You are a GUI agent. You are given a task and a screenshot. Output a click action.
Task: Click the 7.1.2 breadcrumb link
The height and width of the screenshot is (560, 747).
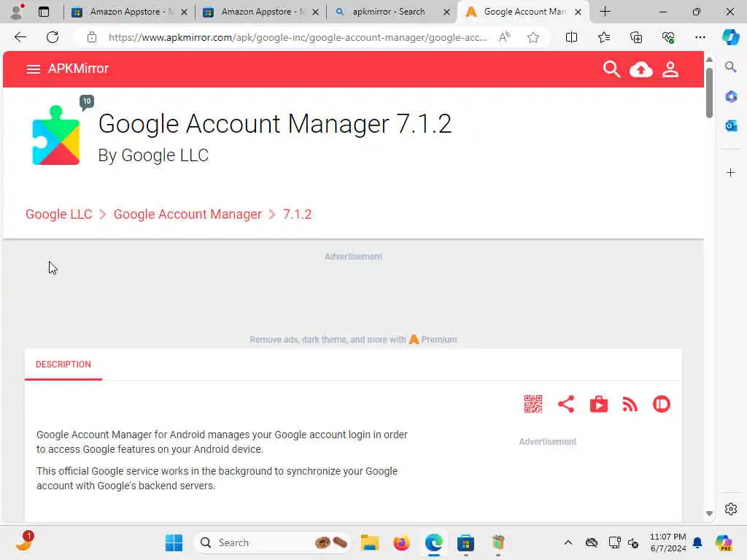tap(298, 214)
